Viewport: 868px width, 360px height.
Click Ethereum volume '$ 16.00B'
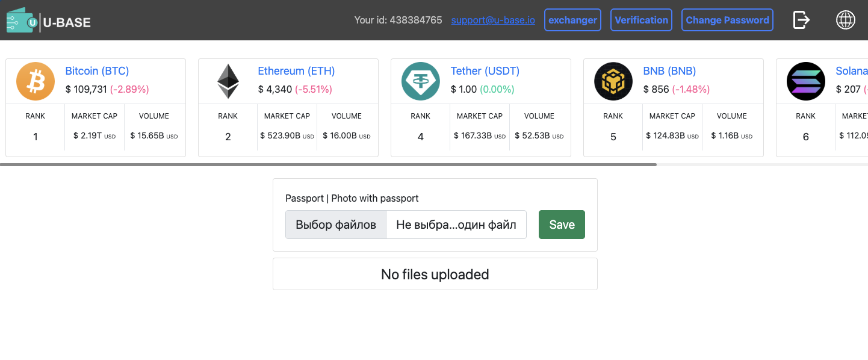click(340, 136)
